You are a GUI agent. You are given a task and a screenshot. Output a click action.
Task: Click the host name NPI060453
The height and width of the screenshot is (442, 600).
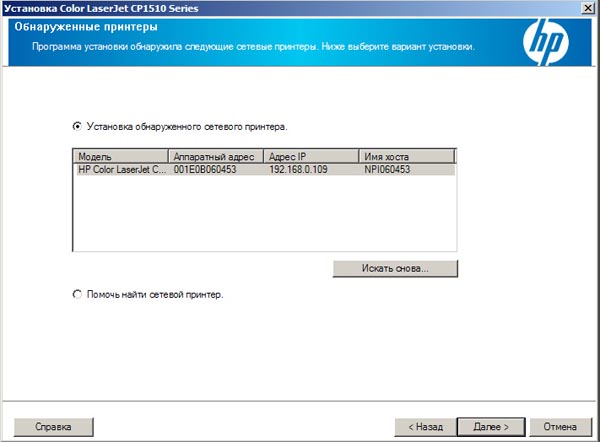tap(387, 170)
